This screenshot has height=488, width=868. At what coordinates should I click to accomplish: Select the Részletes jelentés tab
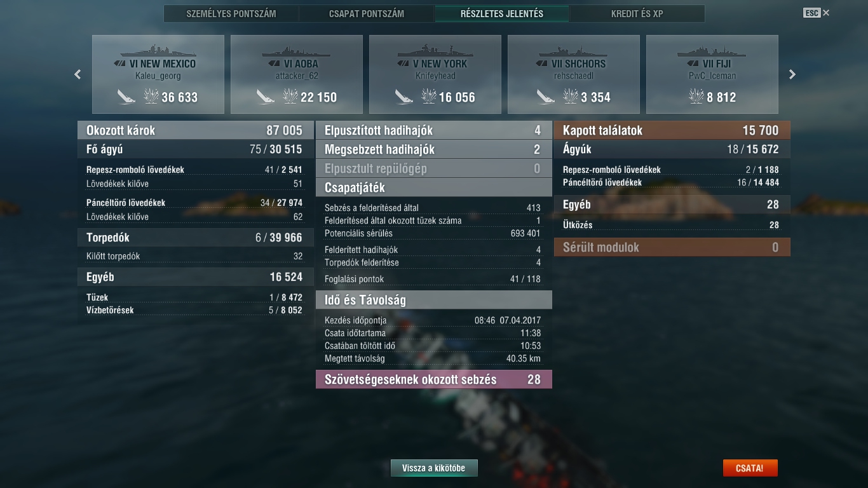(x=502, y=13)
